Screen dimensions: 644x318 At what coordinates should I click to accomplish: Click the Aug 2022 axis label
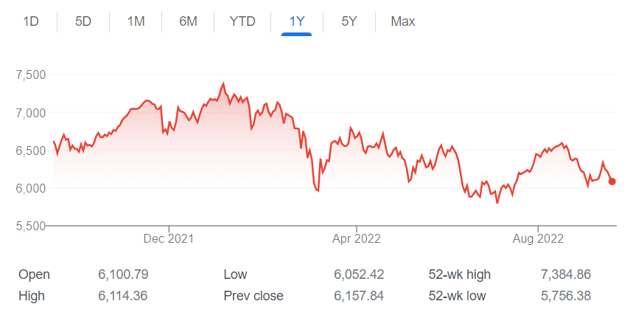pos(538,238)
